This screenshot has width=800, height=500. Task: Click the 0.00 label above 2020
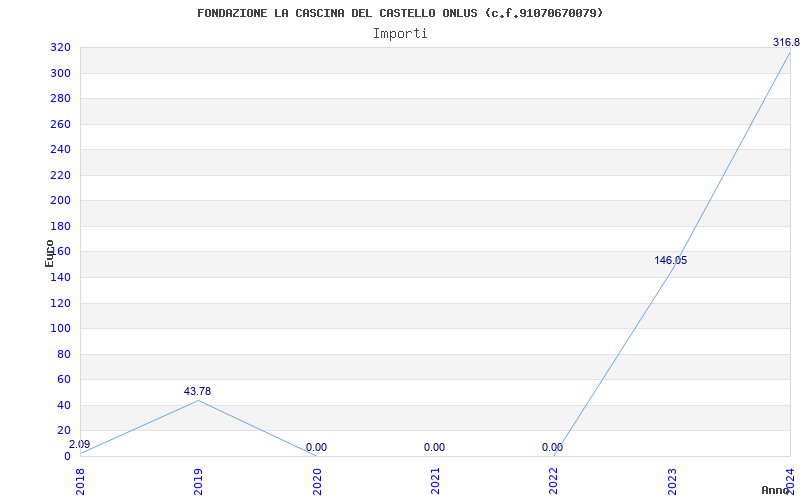pos(316,447)
